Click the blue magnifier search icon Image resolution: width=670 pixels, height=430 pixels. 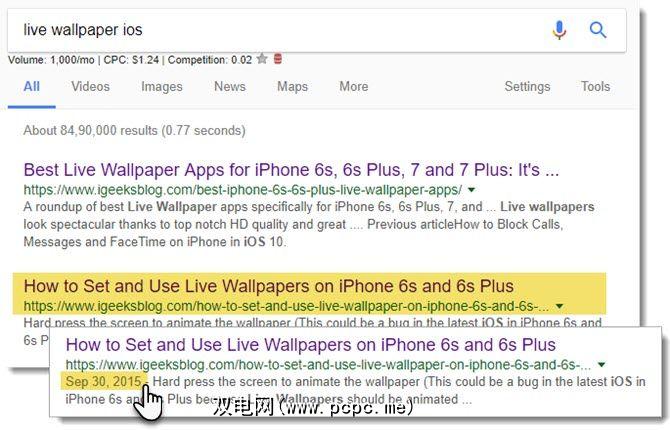(598, 30)
